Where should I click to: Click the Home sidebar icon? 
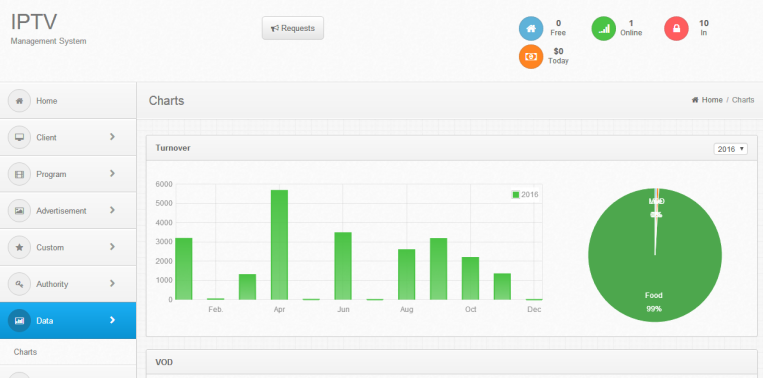19,101
